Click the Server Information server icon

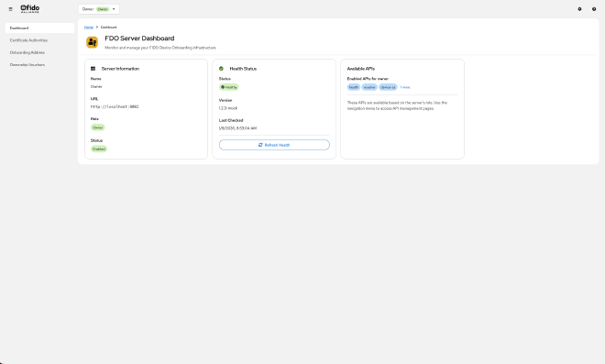coord(93,69)
